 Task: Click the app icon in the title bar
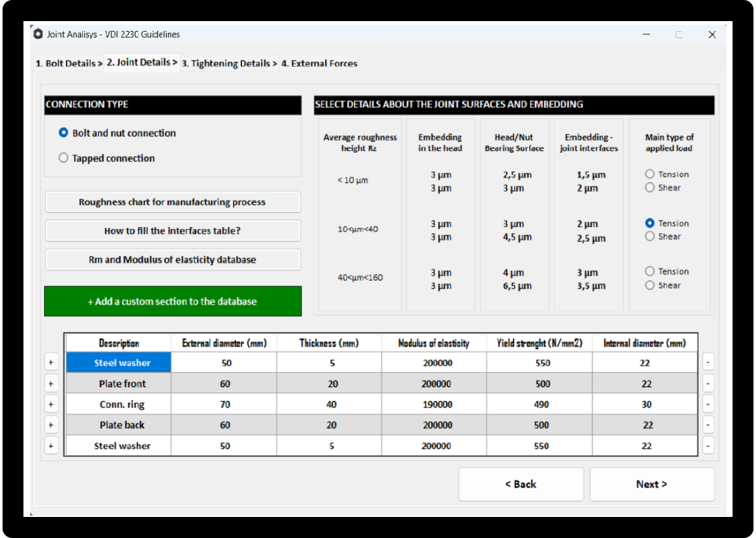click(38, 34)
